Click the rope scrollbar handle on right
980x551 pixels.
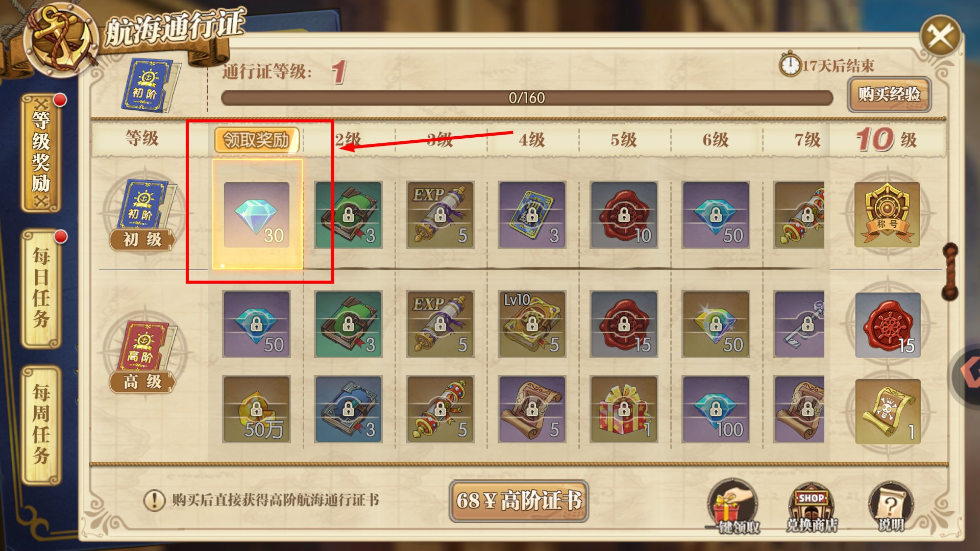(950, 271)
